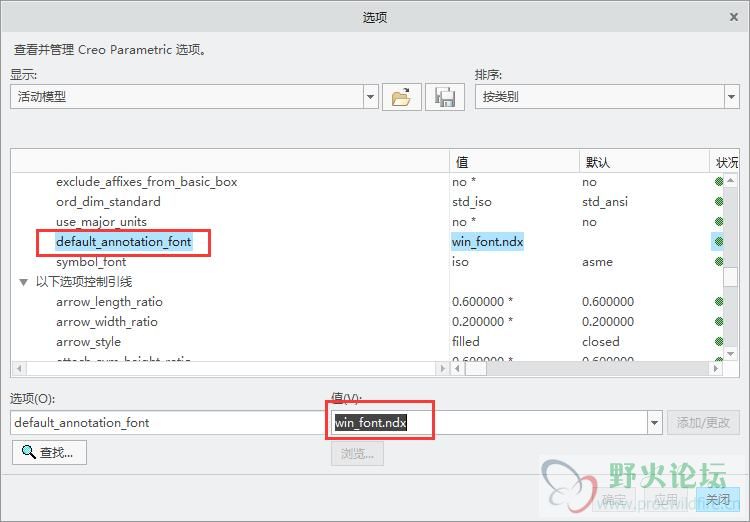The image size is (750, 522).
Task: Click the 值 column header
Action: (x=514, y=162)
